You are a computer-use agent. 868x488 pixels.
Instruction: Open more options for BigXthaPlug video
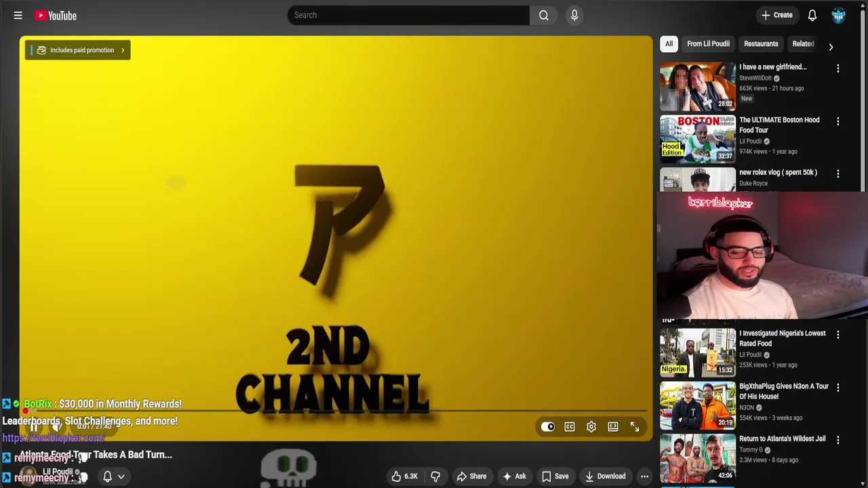[x=838, y=388]
